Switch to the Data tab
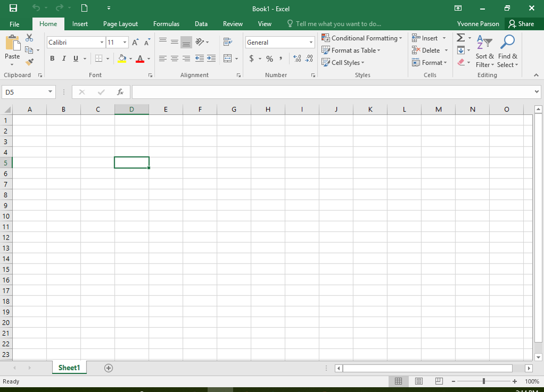544x392 pixels. (x=201, y=24)
